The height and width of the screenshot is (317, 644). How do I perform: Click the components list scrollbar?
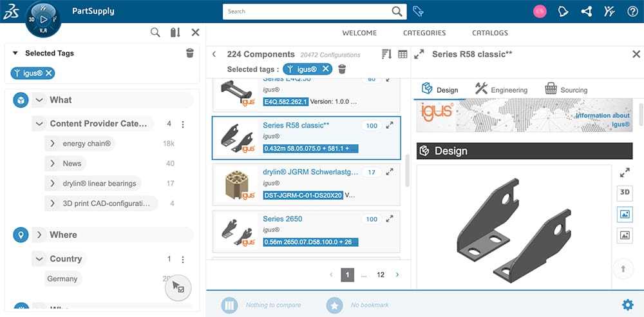click(x=408, y=171)
